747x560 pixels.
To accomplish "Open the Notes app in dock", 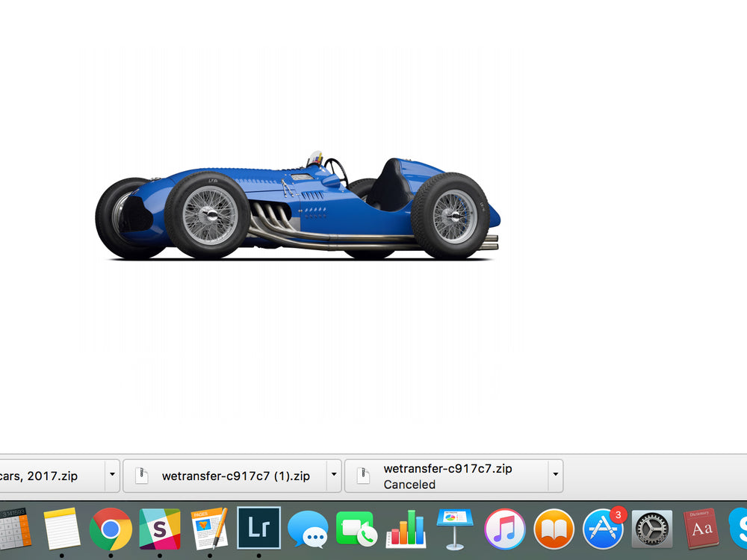I will pyautogui.click(x=61, y=529).
